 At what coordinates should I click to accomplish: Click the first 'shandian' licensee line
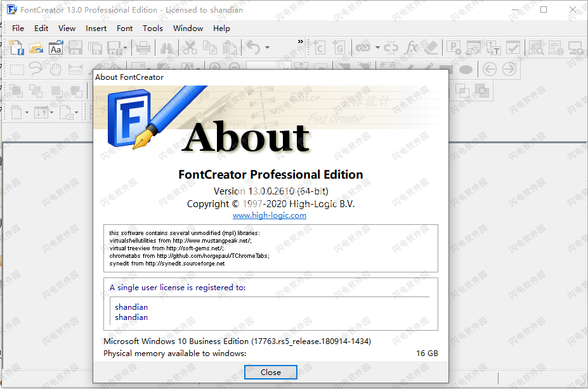click(131, 307)
